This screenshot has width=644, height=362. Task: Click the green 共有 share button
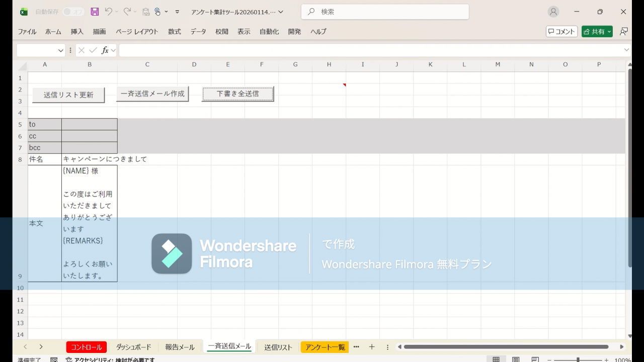597,31
